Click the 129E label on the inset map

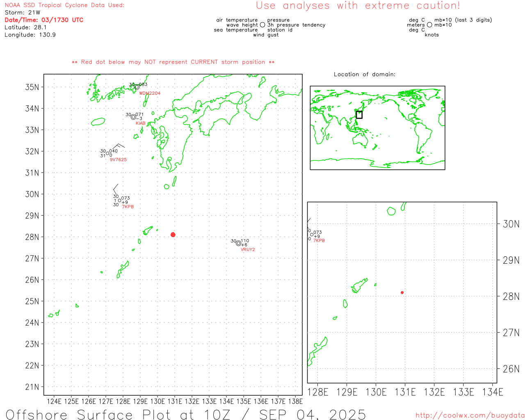point(347,393)
